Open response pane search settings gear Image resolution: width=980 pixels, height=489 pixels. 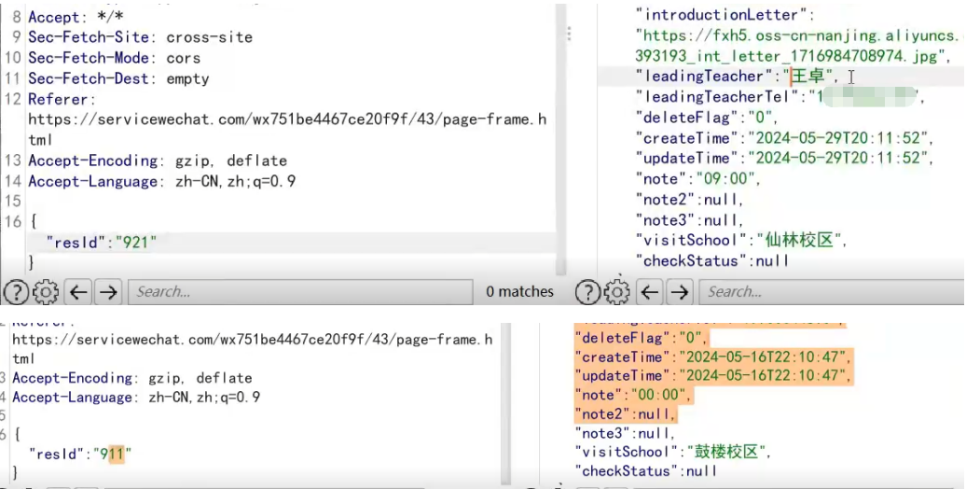click(616, 292)
